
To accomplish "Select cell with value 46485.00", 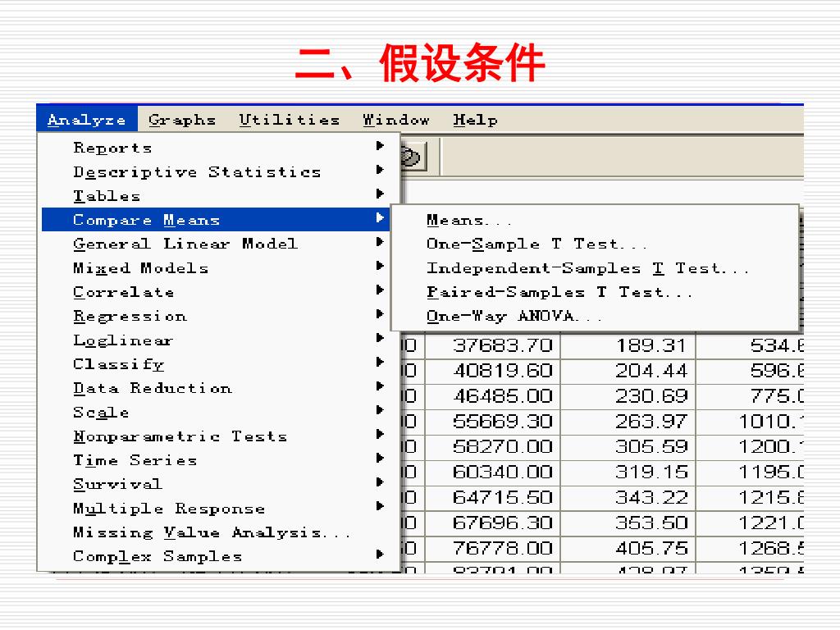I will (493, 396).
